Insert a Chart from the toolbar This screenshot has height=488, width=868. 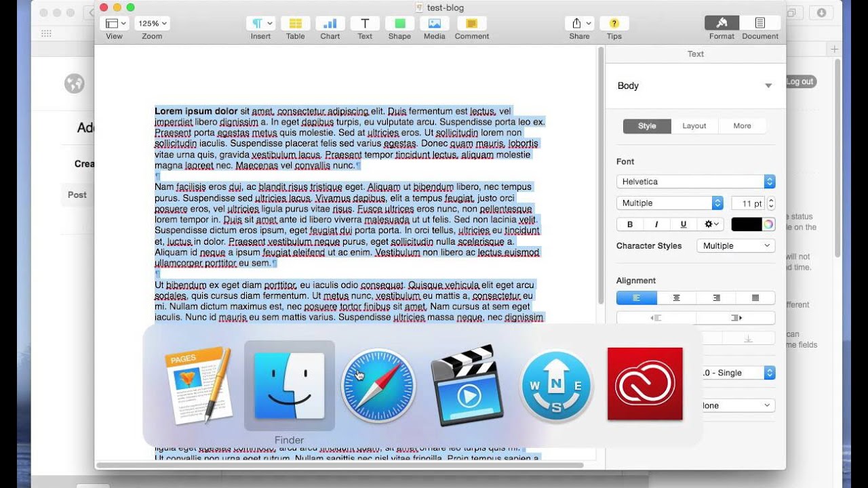coord(330,24)
